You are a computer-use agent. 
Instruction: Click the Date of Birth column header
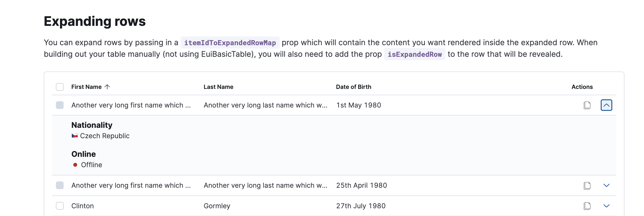click(x=353, y=87)
